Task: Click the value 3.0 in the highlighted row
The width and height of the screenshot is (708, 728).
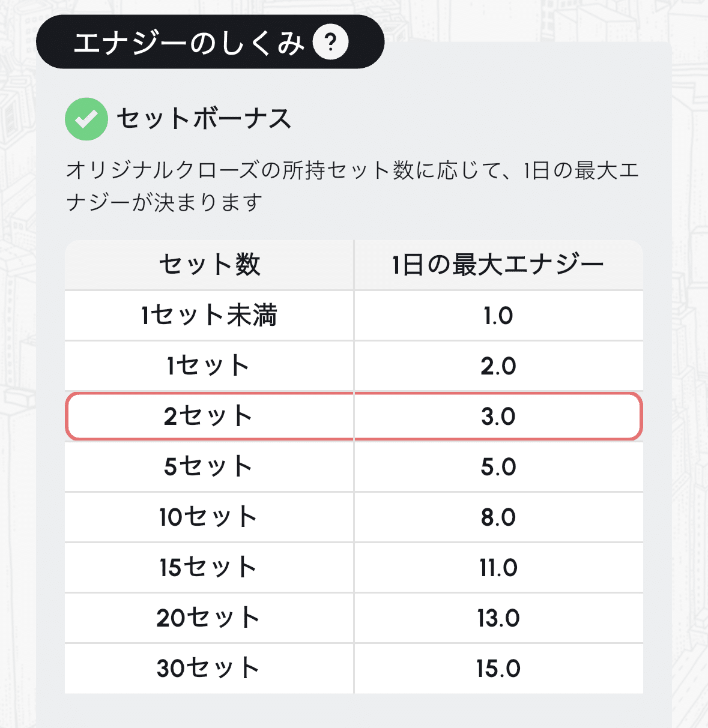Action: pyautogui.click(x=498, y=416)
